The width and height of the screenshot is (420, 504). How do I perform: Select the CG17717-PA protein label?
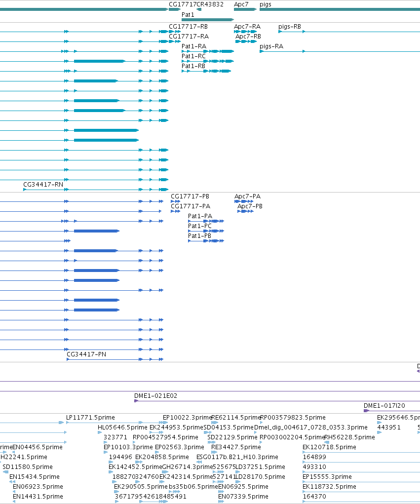[x=191, y=206]
